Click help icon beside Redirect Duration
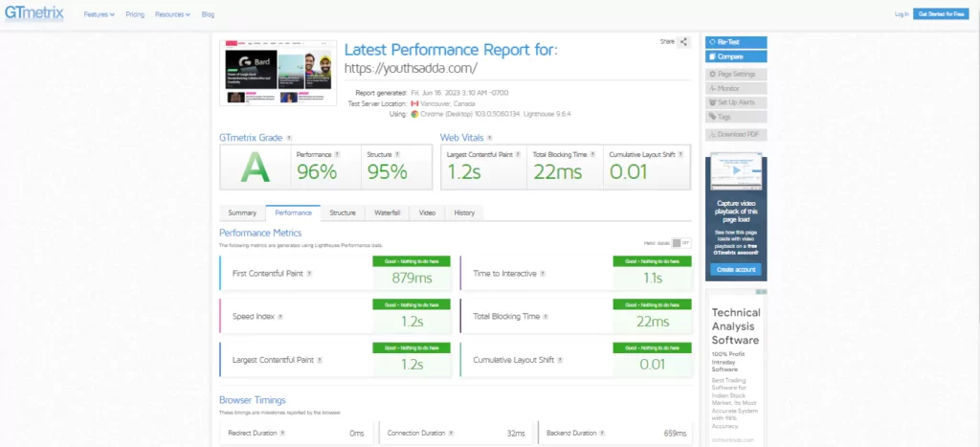980x447 pixels. point(282,433)
